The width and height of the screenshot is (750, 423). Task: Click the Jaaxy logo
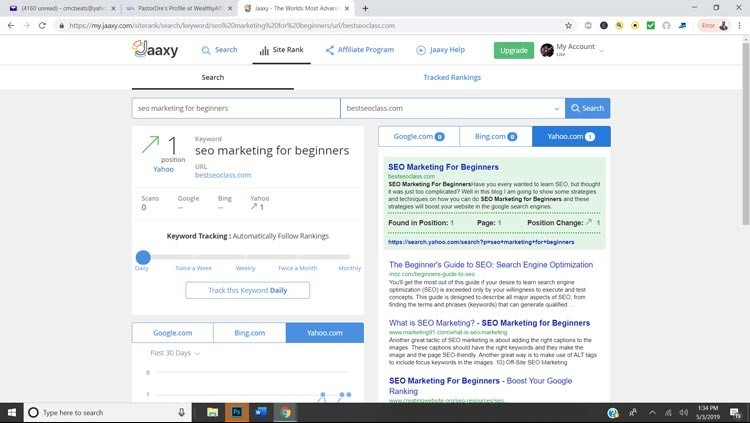[155, 49]
